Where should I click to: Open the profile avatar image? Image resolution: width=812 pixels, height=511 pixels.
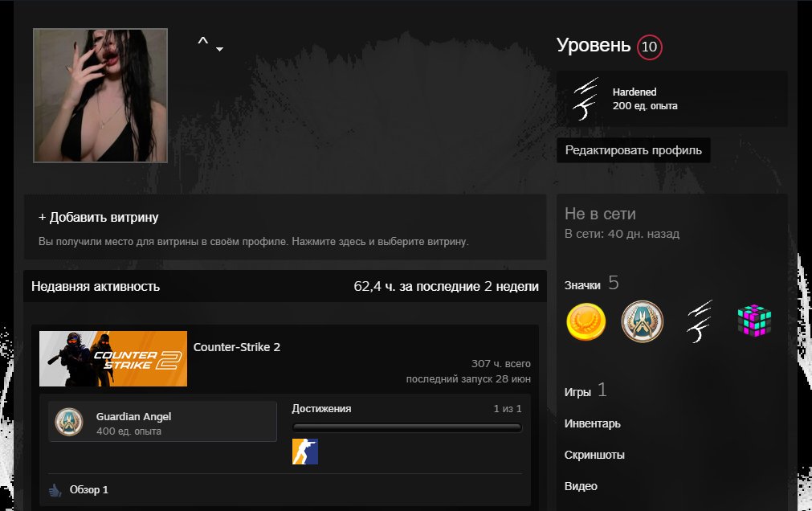coord(100,96)
